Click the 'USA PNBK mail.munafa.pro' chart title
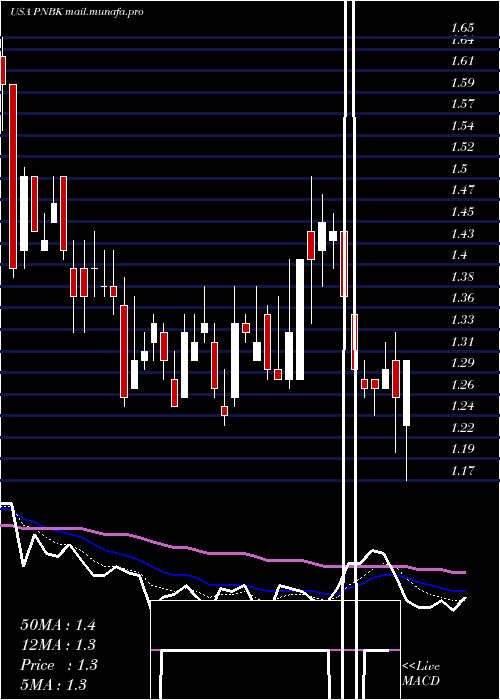The width and height of the screenshot is (500, 700). point(77,12)
